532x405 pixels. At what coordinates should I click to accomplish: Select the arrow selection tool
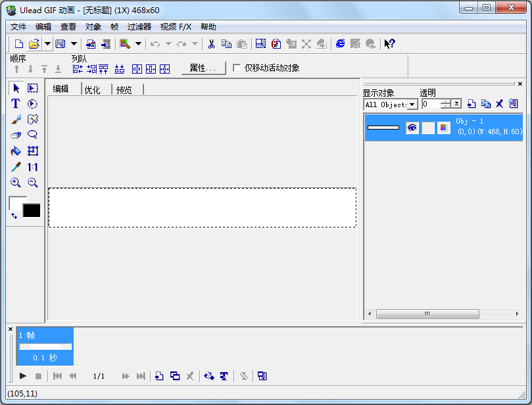(16, 87)
